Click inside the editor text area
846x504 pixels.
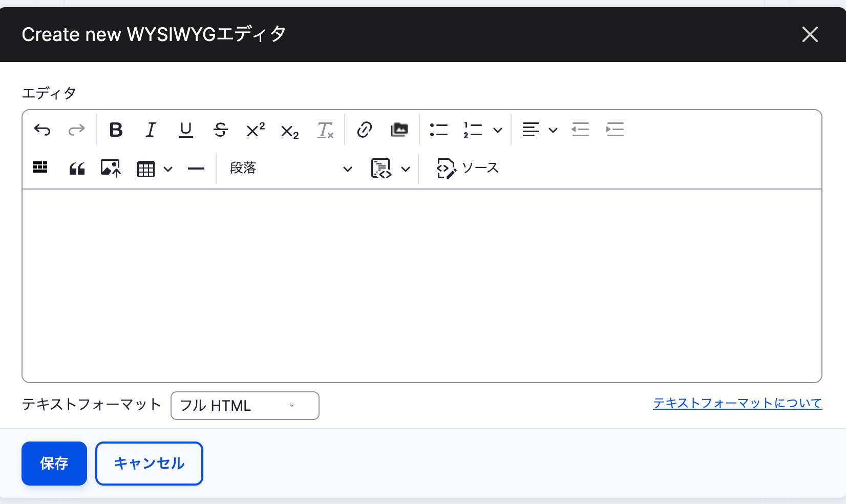tap(422, 285)
